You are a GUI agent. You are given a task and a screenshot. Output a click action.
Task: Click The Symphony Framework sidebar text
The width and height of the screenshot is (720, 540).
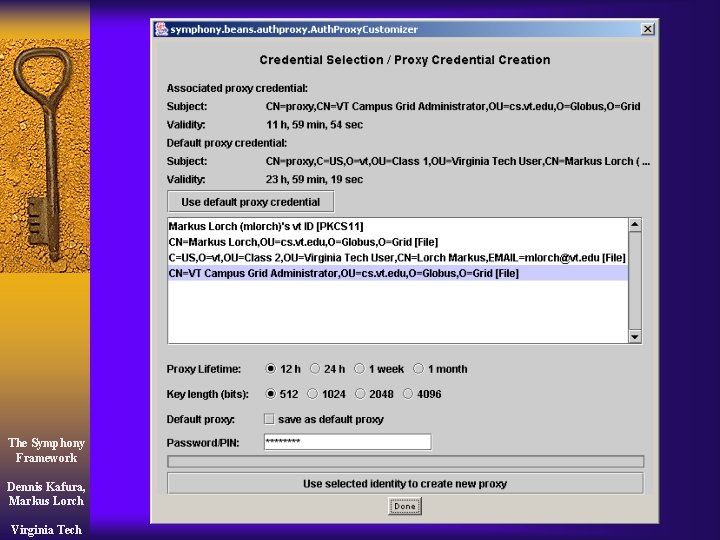click(x=46, y=450)
